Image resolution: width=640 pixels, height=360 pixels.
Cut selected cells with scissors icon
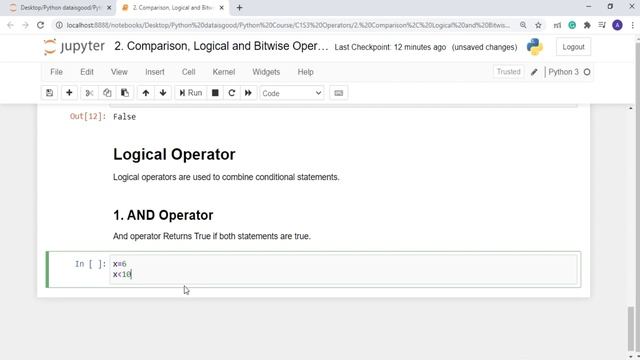[x=89, y=93]
